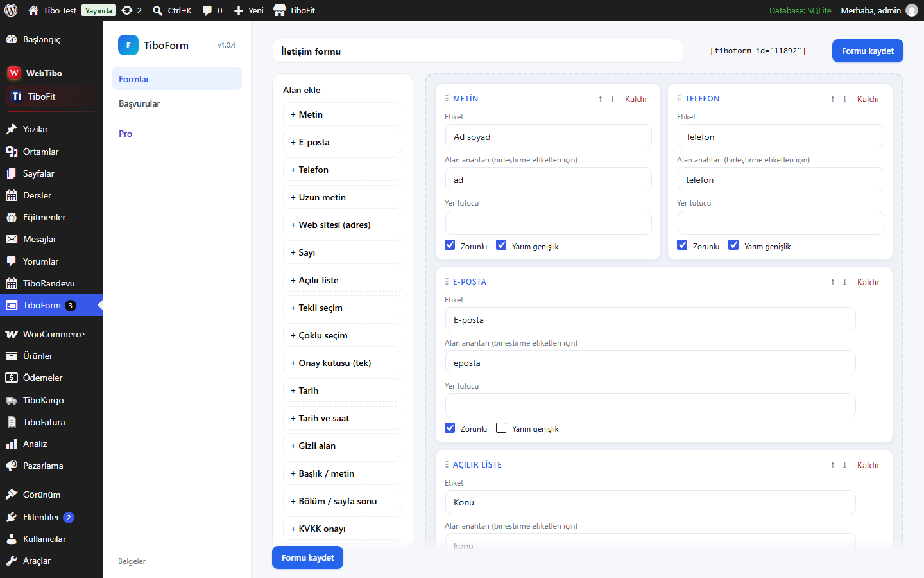Edit the form title İletişim formu
This screenshot has width=924, height=578.
tap(478, 51)
